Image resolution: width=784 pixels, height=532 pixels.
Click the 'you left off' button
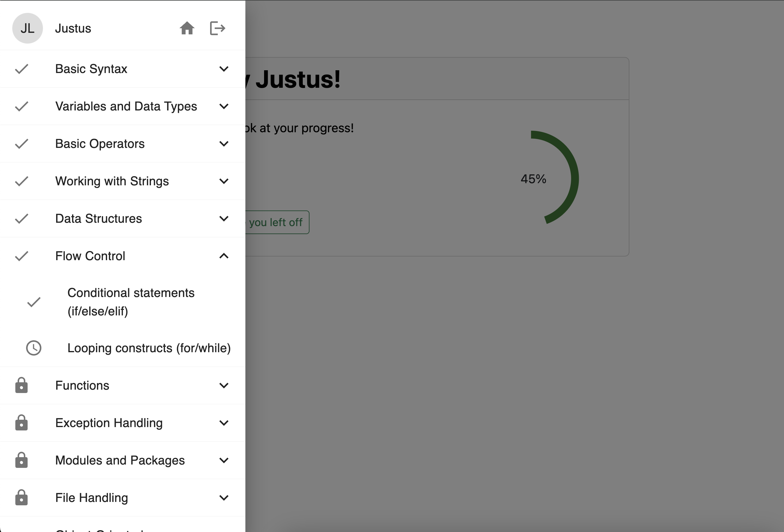[277, 222]
